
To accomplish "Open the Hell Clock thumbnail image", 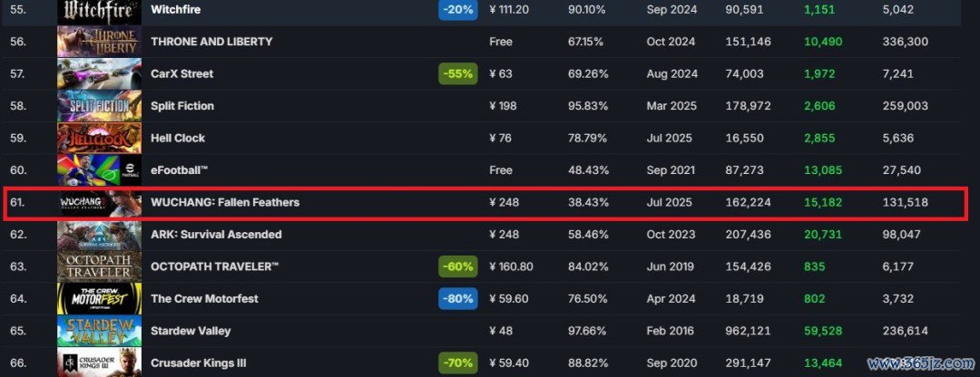I will 100,138.
